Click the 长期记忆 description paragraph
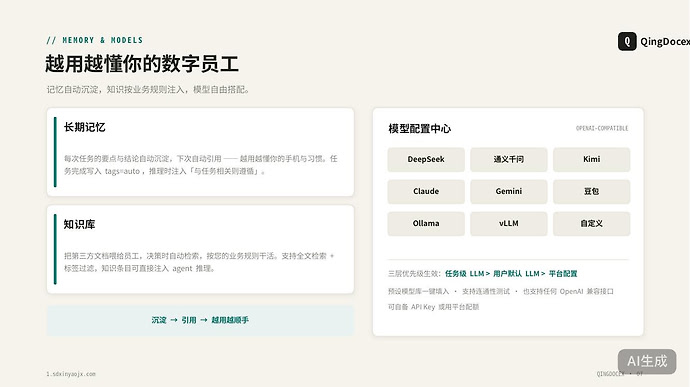This screenshot has height=387, width=690. (x=201, y=165)
